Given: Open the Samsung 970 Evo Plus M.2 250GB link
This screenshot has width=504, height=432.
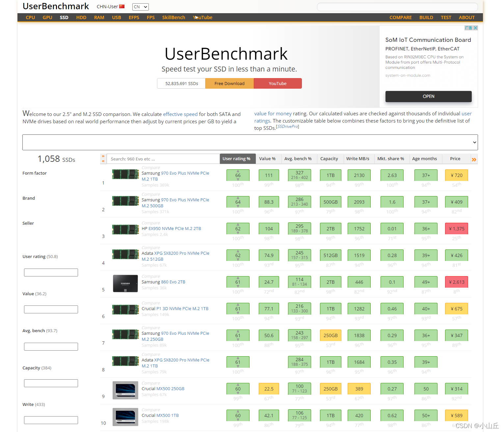Looking at the screenshot, I should click(x=175, y=336).
